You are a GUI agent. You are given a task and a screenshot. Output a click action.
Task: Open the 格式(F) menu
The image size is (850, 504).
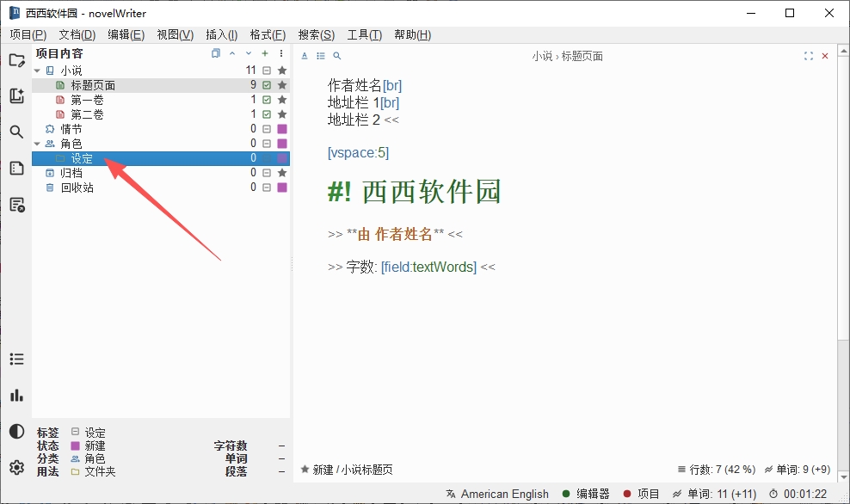[x=268, y=34]
